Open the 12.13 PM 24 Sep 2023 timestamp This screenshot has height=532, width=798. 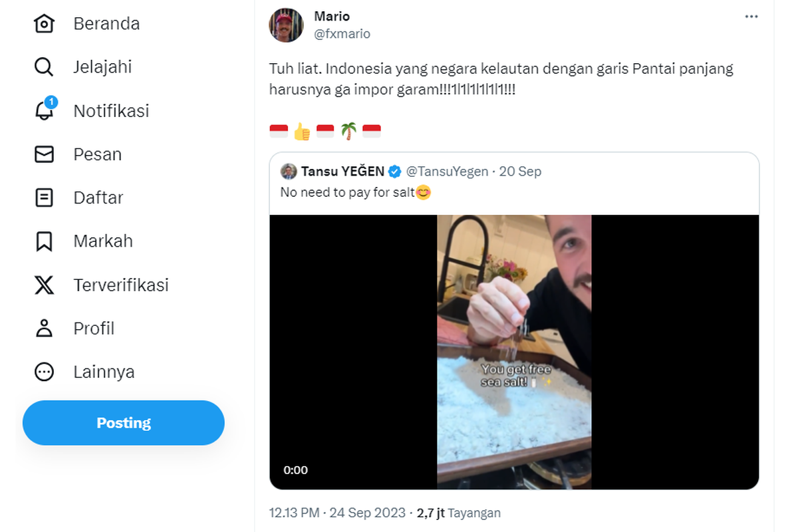337,513
